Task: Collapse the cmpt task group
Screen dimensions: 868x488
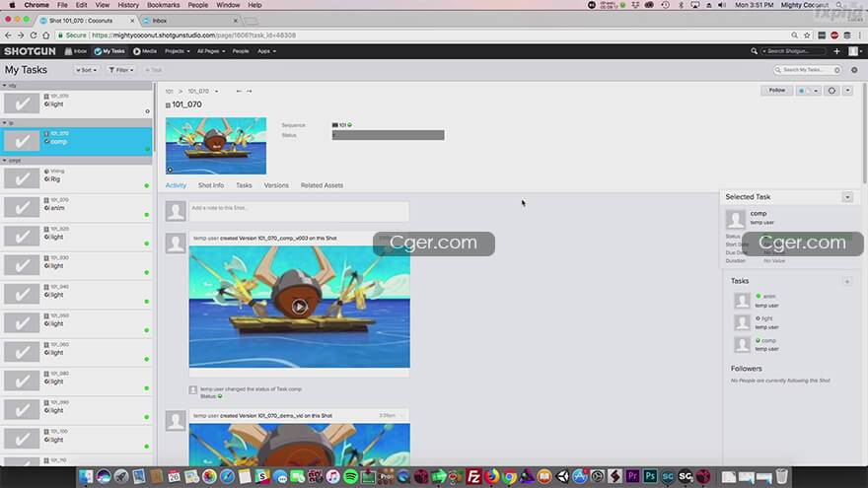Action: pyautogui.click(x=5, y=161)
